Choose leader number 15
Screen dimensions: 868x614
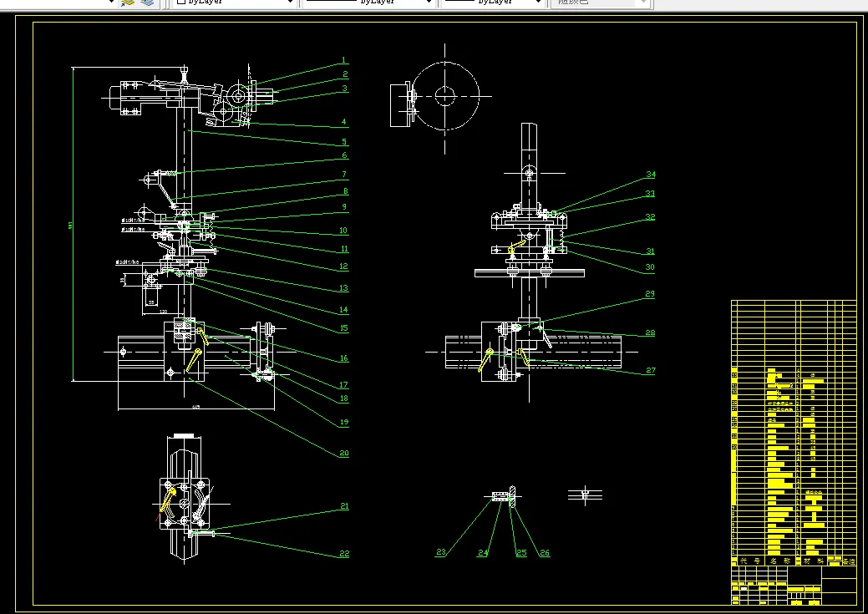point(343,328)
